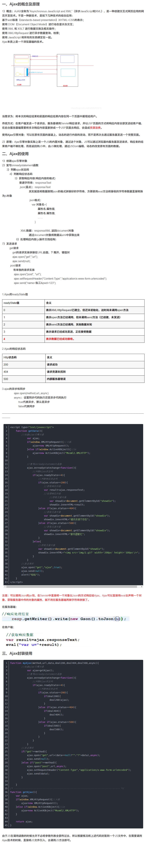Click the readyState值 table header cell
Screen dimensions: 146x868
[x=24, y=303]
